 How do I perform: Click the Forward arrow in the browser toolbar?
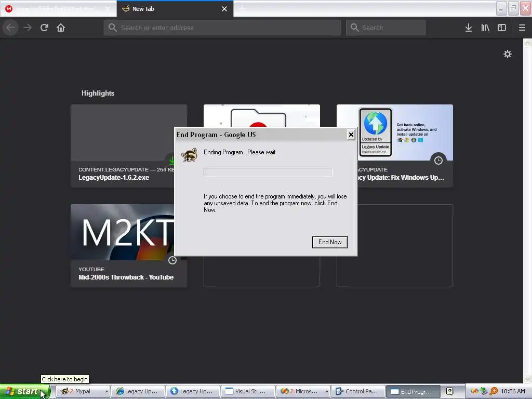click(28, 28)
